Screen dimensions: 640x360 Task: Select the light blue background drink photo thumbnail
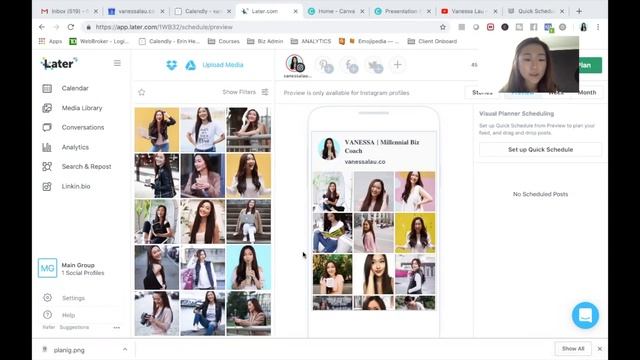(x=249, y=267)
